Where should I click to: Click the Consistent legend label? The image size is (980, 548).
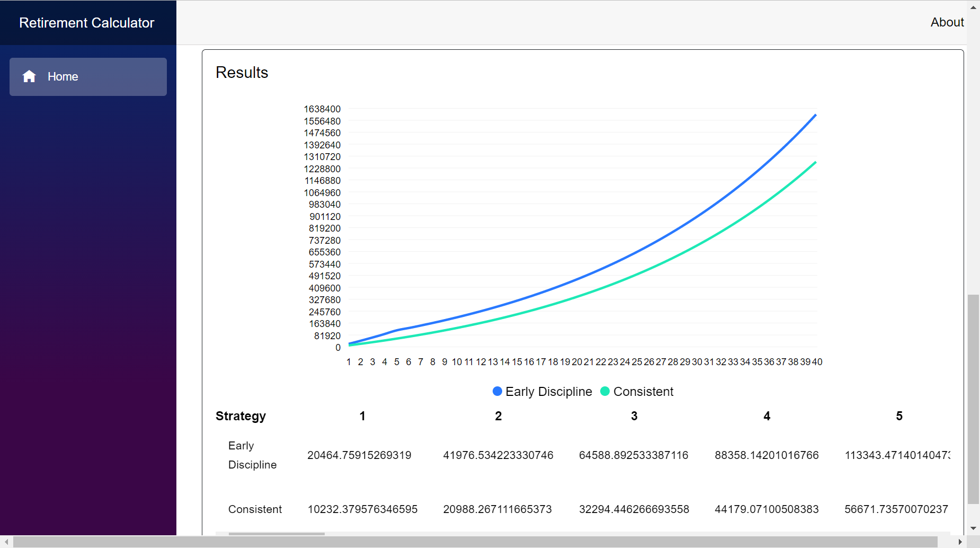tap(643, 392)
